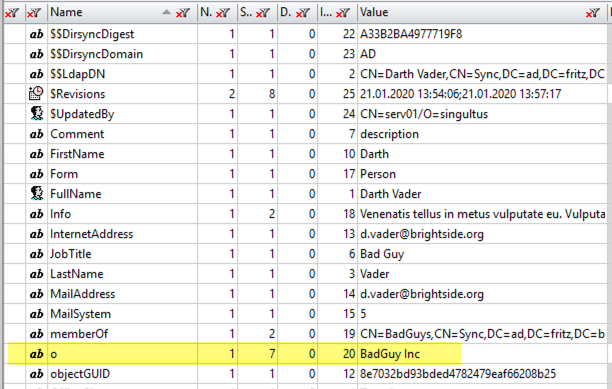Click the names type icon for $UpdatedBy
Image resolution: width=612 pixels, height=389 pixels.
[x=37, y=114]
